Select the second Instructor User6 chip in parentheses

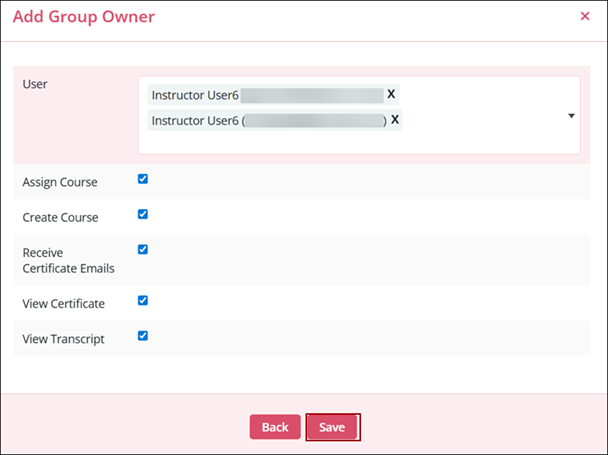195,121
